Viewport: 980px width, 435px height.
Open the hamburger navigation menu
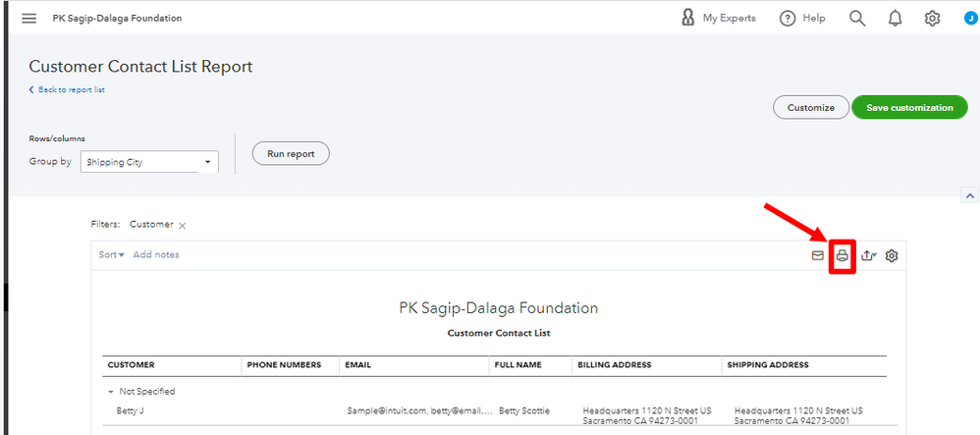29,19
